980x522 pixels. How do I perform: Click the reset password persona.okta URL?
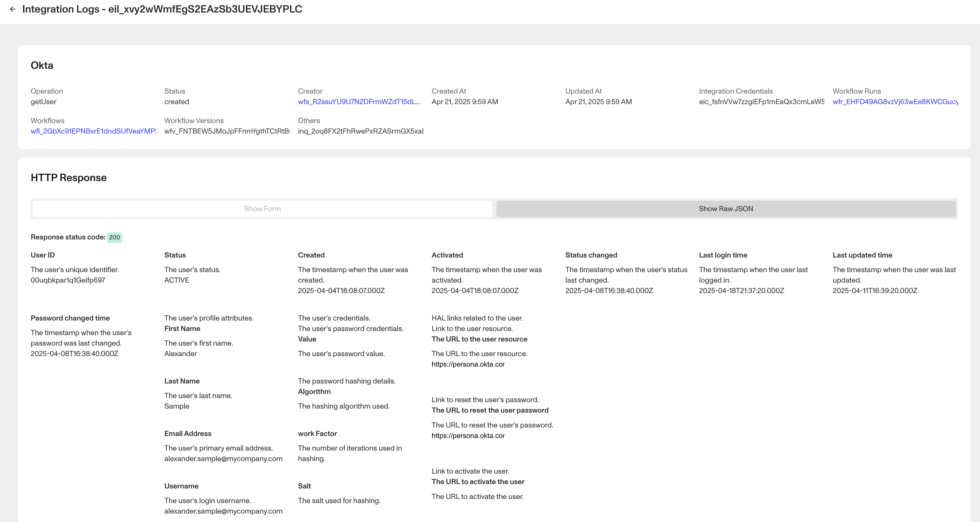click(x=468, y=436)
